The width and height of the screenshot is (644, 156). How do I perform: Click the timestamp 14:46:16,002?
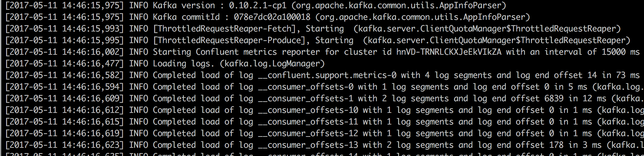tap(92, 52)
